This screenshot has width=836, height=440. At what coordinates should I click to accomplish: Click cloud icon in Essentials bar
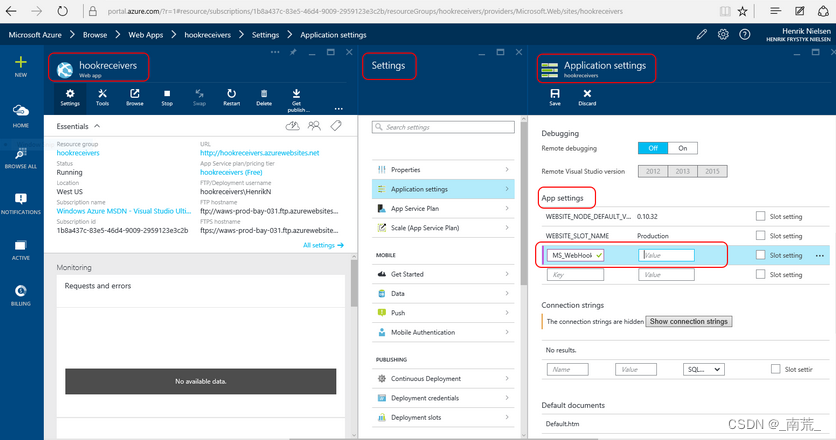tap(293, 126)
